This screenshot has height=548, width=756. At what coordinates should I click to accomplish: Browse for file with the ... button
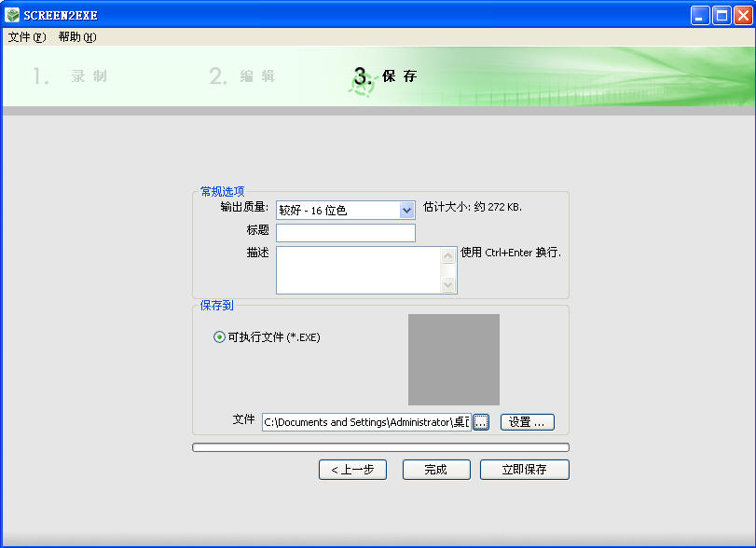pyautogui.click(x=481, y=422)
